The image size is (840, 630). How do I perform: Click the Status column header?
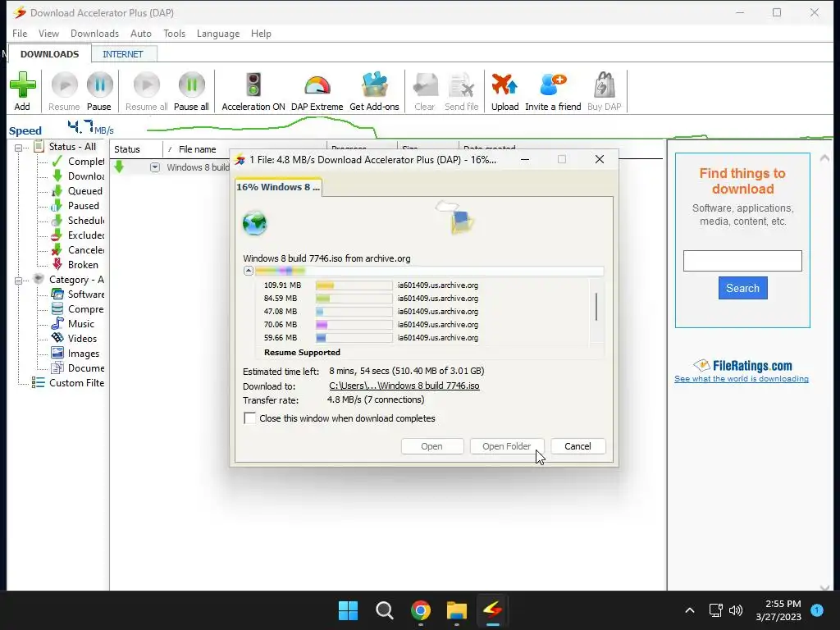(135, 149)
